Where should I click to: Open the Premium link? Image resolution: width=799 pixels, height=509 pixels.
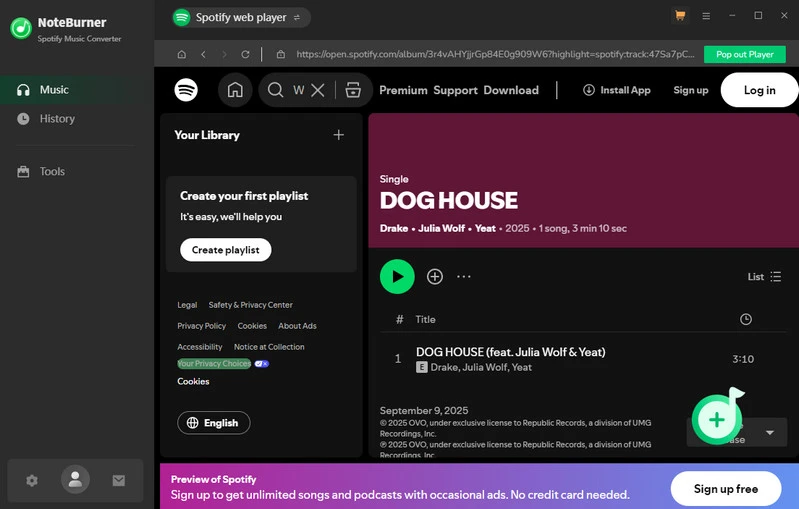403,90
